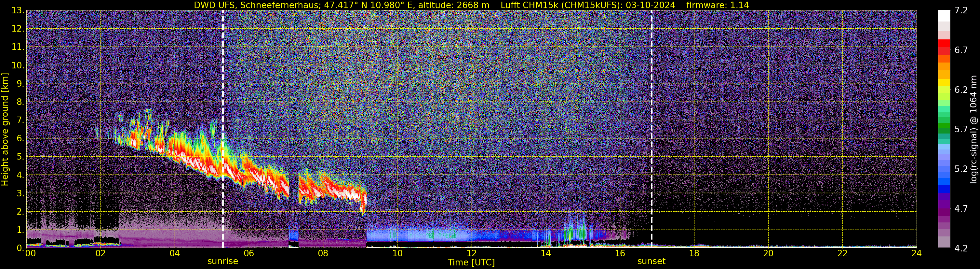Click the height axis tick label '13.'
The height and width of the screenshot is (269, 980).
[x=18, y=10]
